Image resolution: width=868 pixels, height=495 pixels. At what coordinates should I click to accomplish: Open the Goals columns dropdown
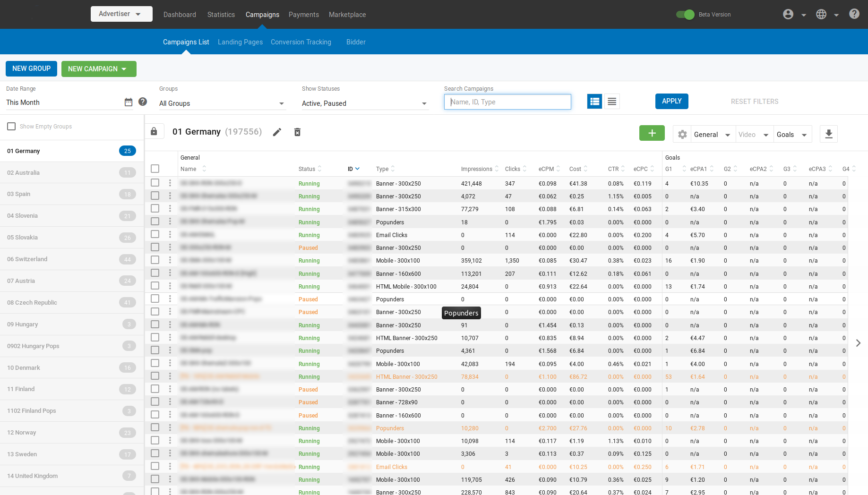tap(792, 134)
